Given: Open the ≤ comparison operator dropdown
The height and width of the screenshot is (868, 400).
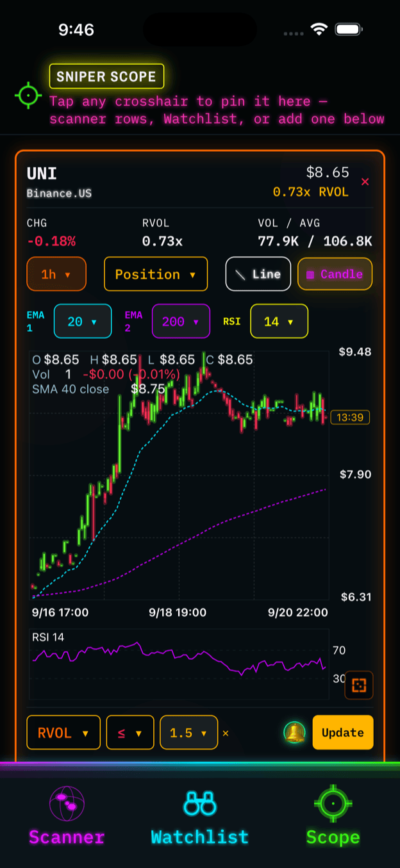Looking at the screenshot, I should (x=130, y=732).
